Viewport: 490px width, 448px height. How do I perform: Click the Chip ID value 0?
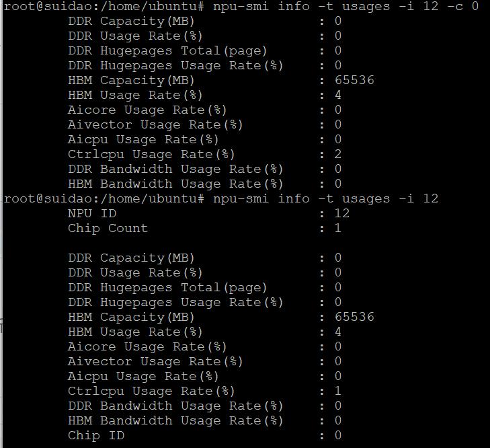pyautogui.click(x=338, y=435)
